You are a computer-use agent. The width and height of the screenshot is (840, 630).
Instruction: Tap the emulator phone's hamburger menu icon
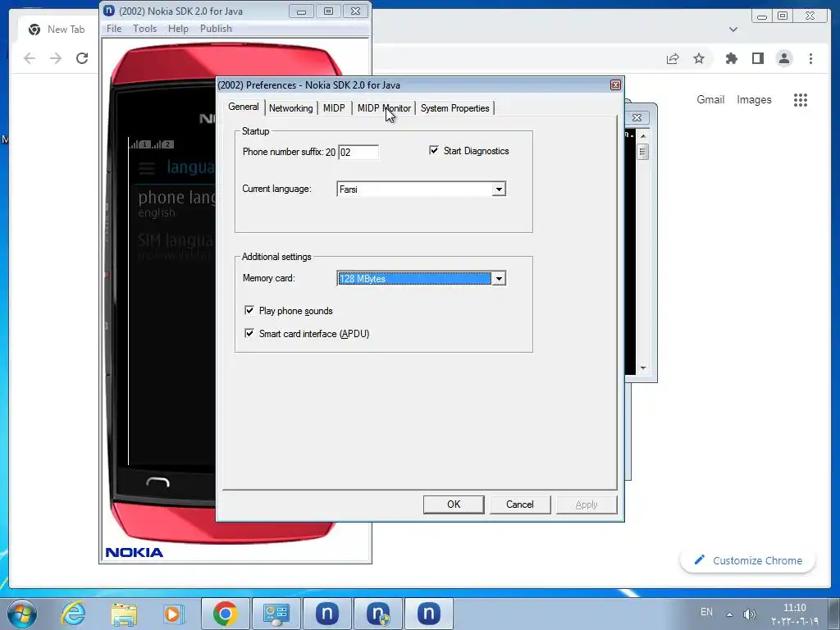(147, 167)
